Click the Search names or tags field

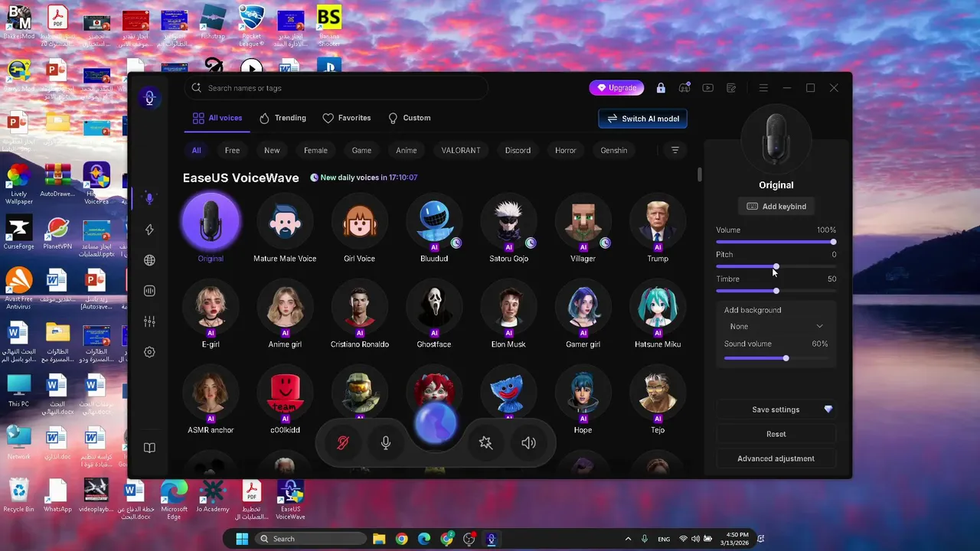tap(336, 88)
